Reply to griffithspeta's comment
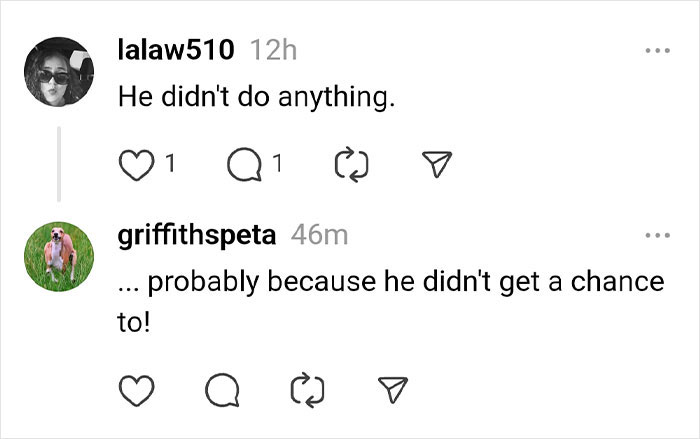This screenshot has width=700, height=439. (x=226, y=389)
